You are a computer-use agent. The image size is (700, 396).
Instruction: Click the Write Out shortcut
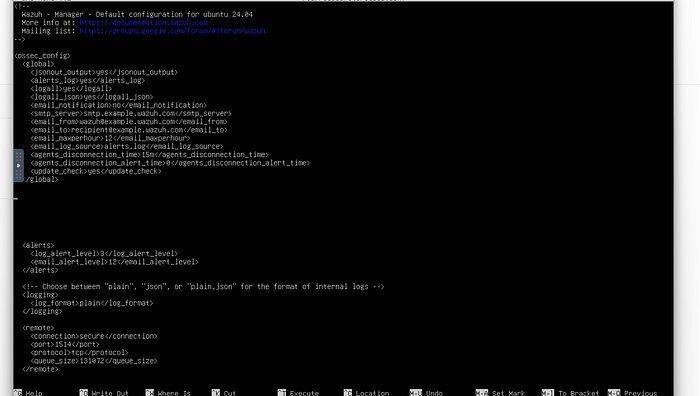point(104,393)
